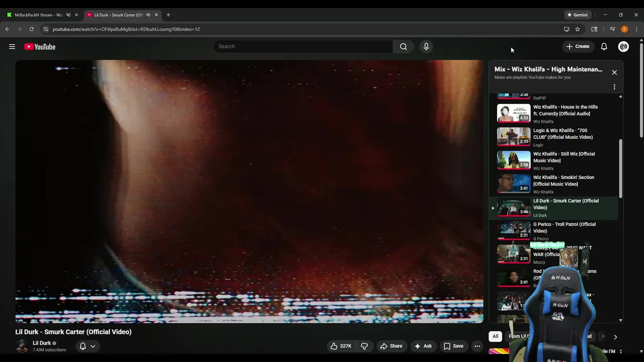Open Mix Wiz Khalifa High Maintenance title
This screenshot has width=644, height=362.
click(x=548, y=69)
